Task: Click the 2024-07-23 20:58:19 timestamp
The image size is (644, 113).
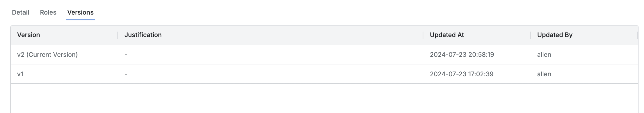Action: click(x=462, y=55)
